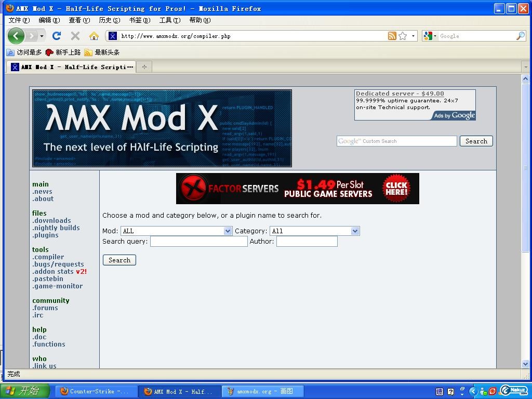This screenshot has width=532, height=399.
Task: Focus the Google search box in toolbar
Action: [477, 36]
